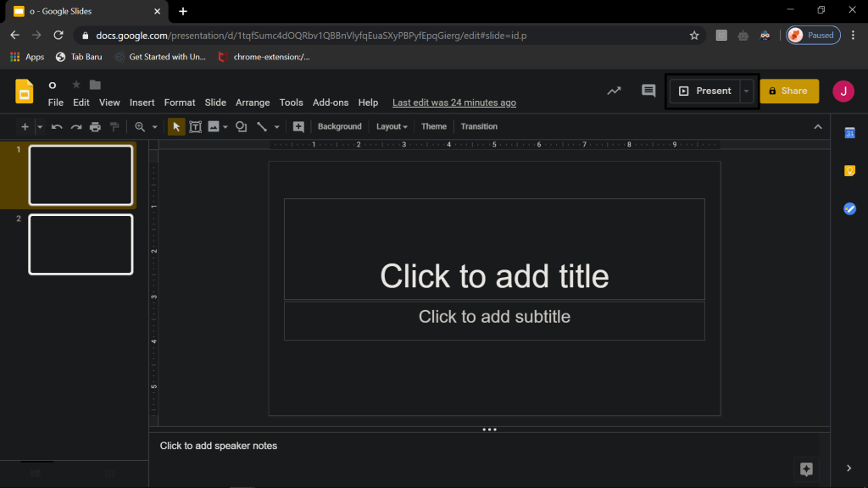Open the Arrange menu
The image size is (868, 488).
(253, 103)
